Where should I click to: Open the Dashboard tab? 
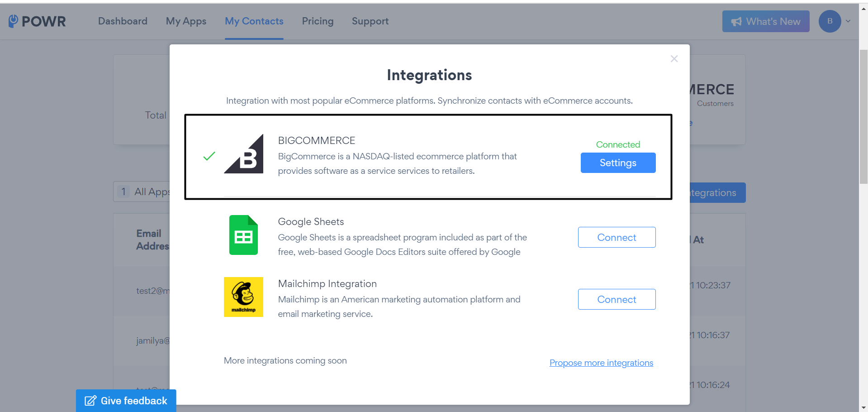point(123,21)
